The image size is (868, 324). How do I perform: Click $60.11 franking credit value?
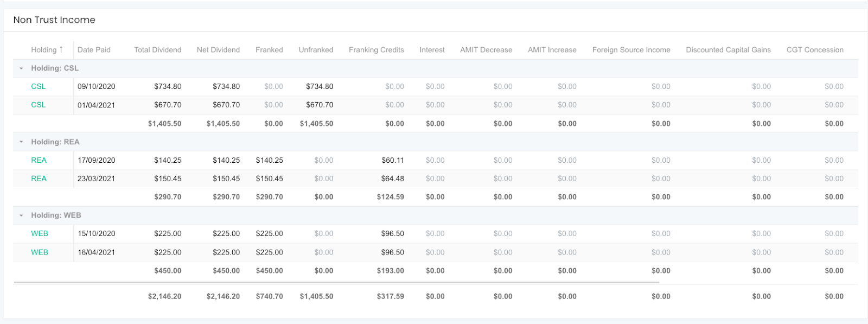coord(393,160)
